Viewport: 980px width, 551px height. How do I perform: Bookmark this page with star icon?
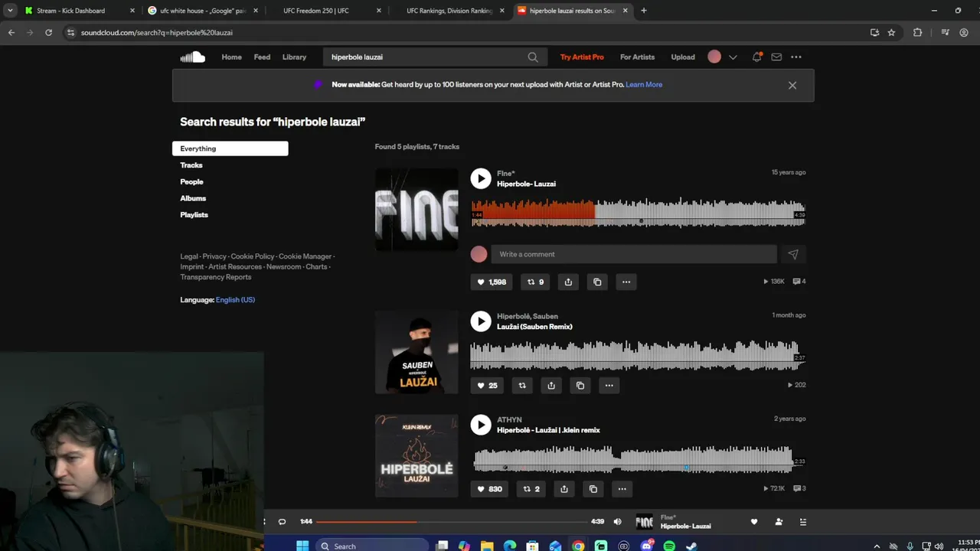pos(891,32)
